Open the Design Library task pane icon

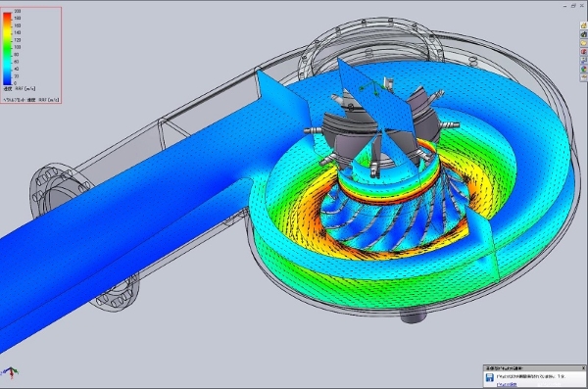(x=584, y=34)
